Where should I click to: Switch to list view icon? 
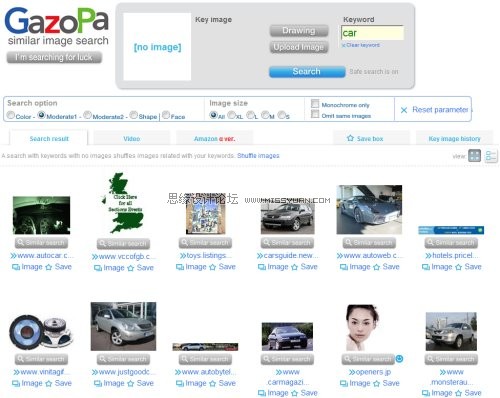click(491, 156)
